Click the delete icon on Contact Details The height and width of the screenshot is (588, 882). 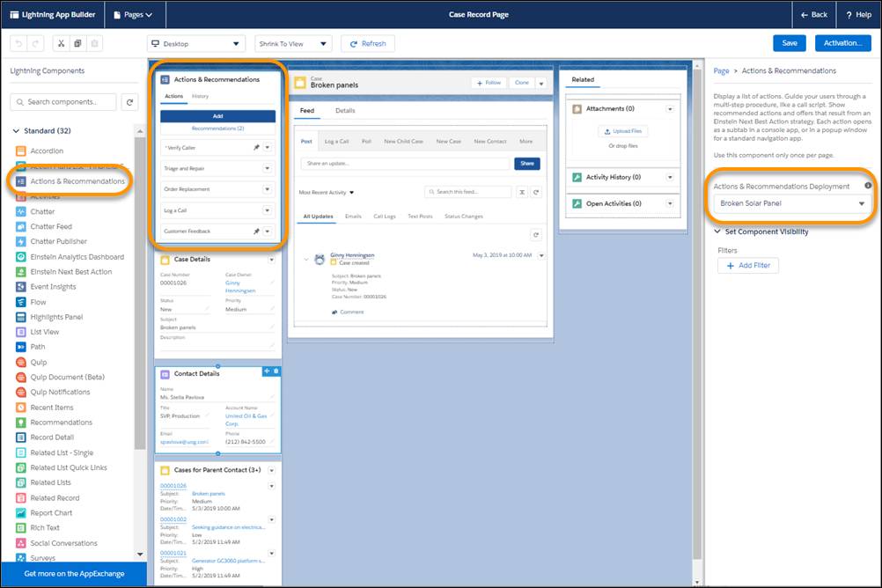[276, 371]
